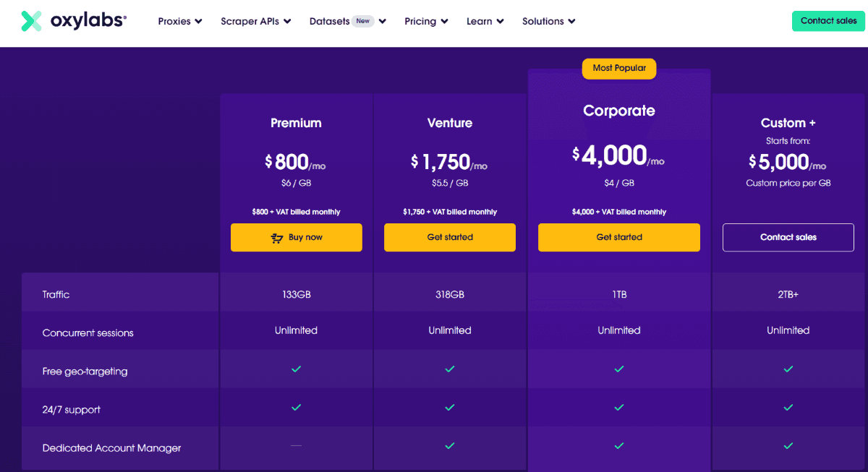Click the Oxylabs logo
Viewport: 868px width, 472px height.
73,21
